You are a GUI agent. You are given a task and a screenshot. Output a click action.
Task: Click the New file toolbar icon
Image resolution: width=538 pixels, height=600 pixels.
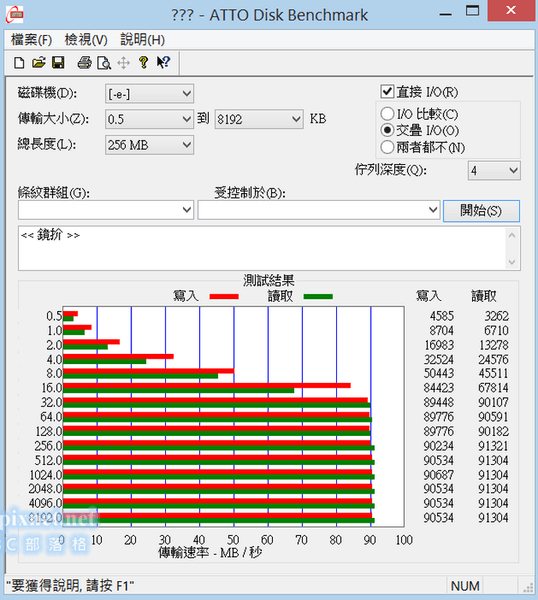(x=19, y=63)
